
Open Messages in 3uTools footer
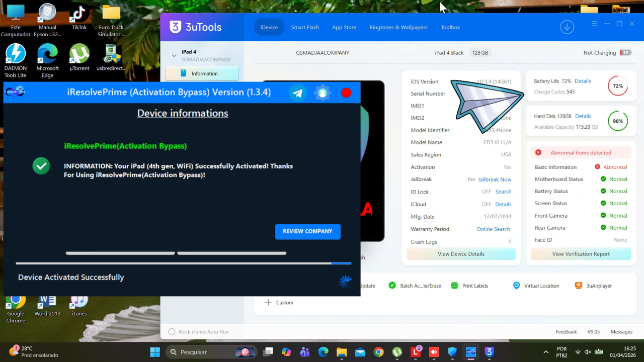(621, 332)
